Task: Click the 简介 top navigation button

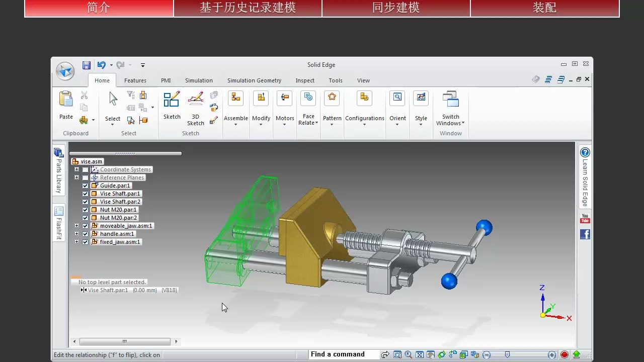Action: point(99,8)
